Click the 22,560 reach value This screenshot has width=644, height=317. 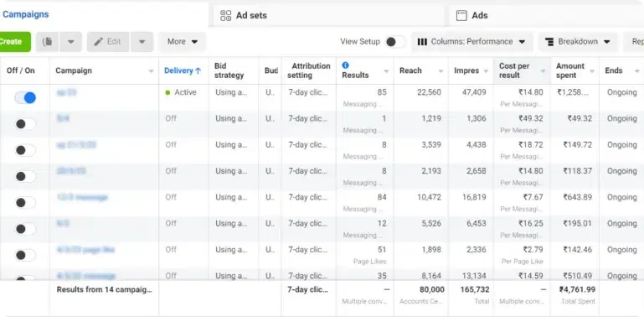[x=429, y=92]
